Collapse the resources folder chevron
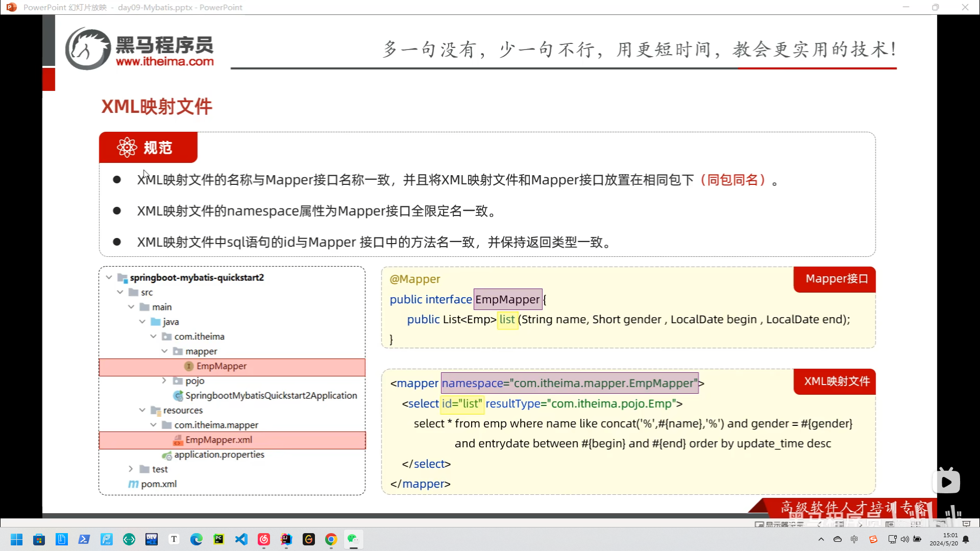980x551 pixels. click(142, 410)
